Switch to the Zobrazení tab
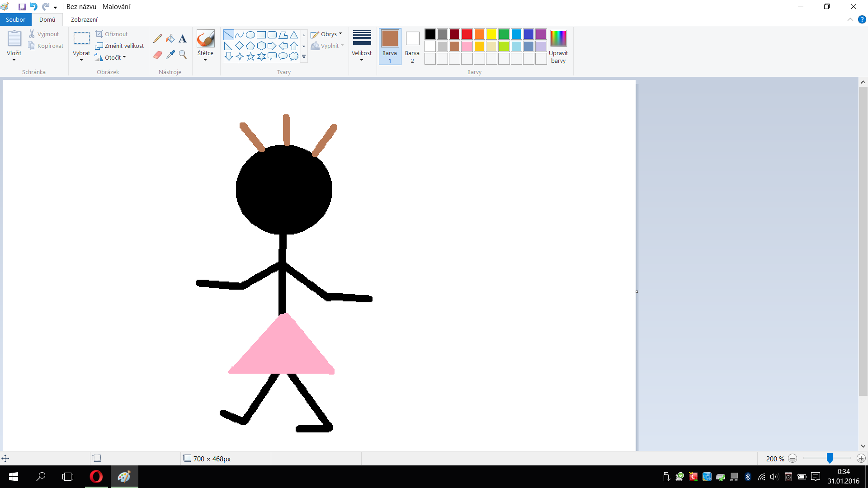The width and height of the screenshot is (868, 488). point(84,19)
